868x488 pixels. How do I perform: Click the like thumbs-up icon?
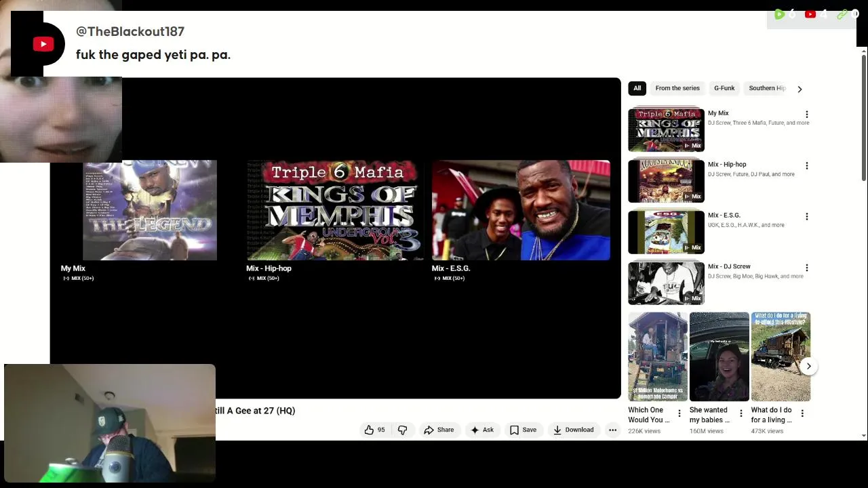point(369,430)
